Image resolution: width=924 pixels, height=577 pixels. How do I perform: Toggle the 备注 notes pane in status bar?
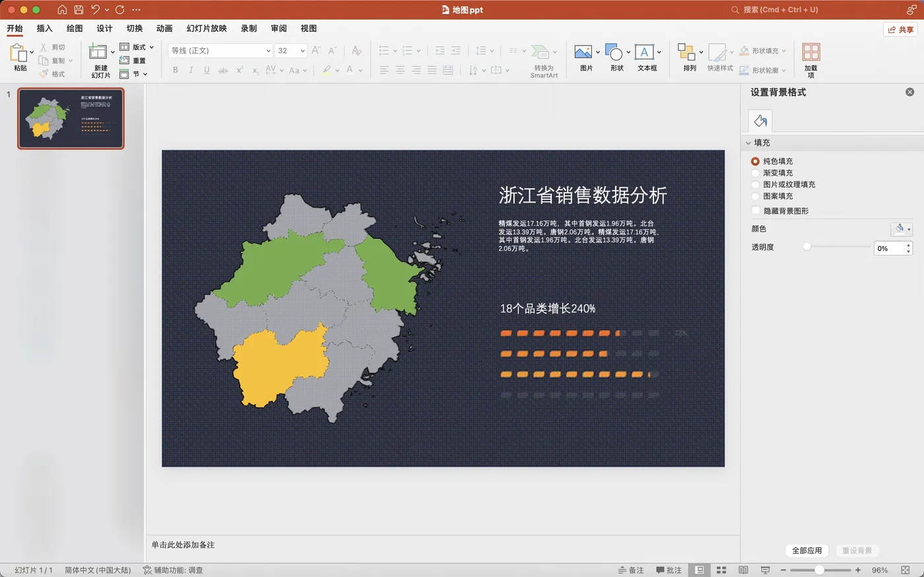tap(631, 570)
